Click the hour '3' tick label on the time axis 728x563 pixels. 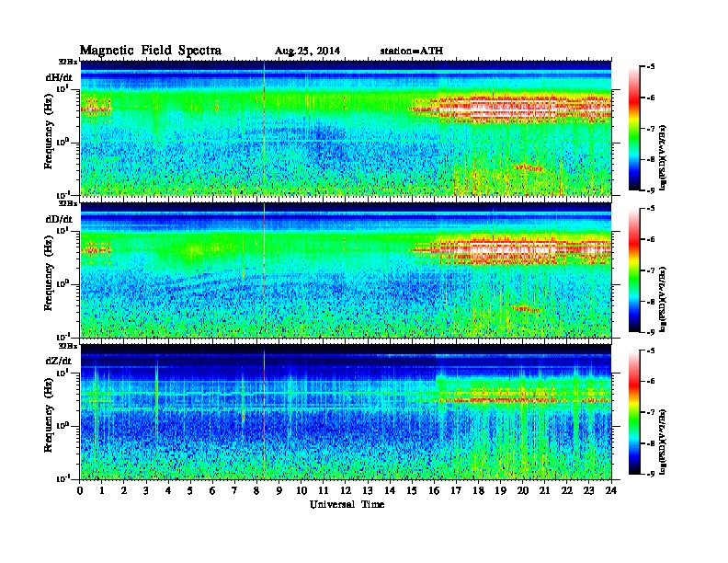point(146,491)
